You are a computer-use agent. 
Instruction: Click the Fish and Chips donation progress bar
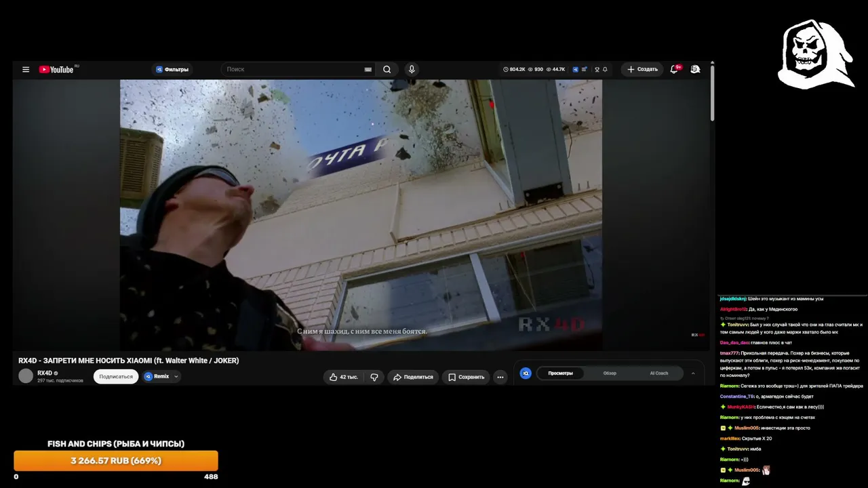coord(116,461)
